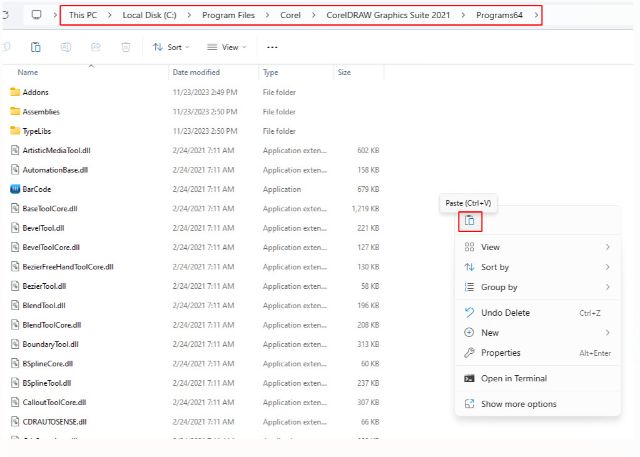
Task: Select the TypeLibs folder icon
Action: pos(15,131)
